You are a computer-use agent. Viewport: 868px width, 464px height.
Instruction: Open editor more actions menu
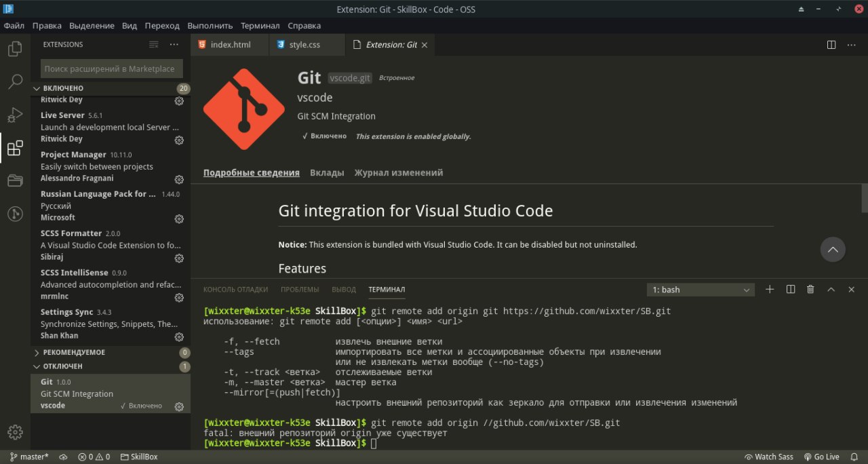[852, 45]
